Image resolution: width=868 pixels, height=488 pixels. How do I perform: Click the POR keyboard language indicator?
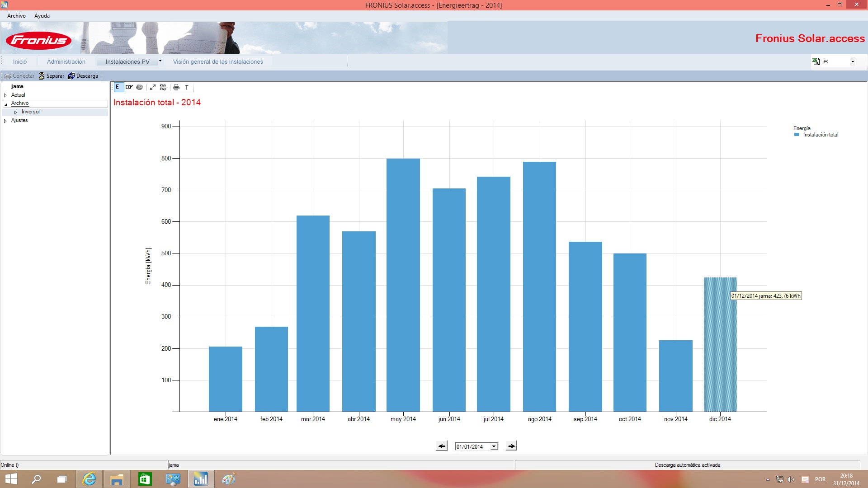(x=820, y=479)
